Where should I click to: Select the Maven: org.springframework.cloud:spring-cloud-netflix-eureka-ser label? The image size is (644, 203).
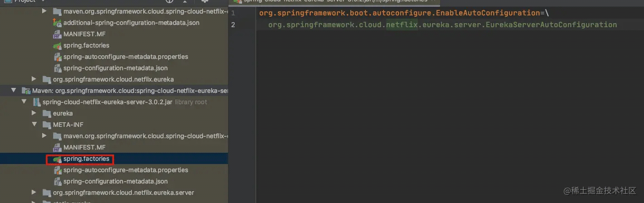[130, 91]
